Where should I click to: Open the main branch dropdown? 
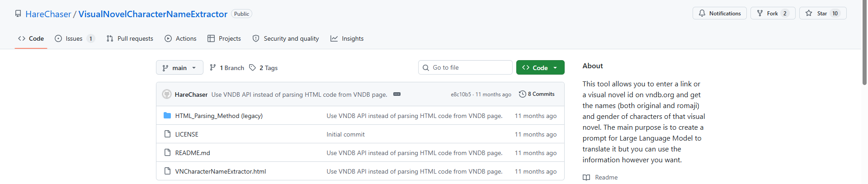(179, 68)
